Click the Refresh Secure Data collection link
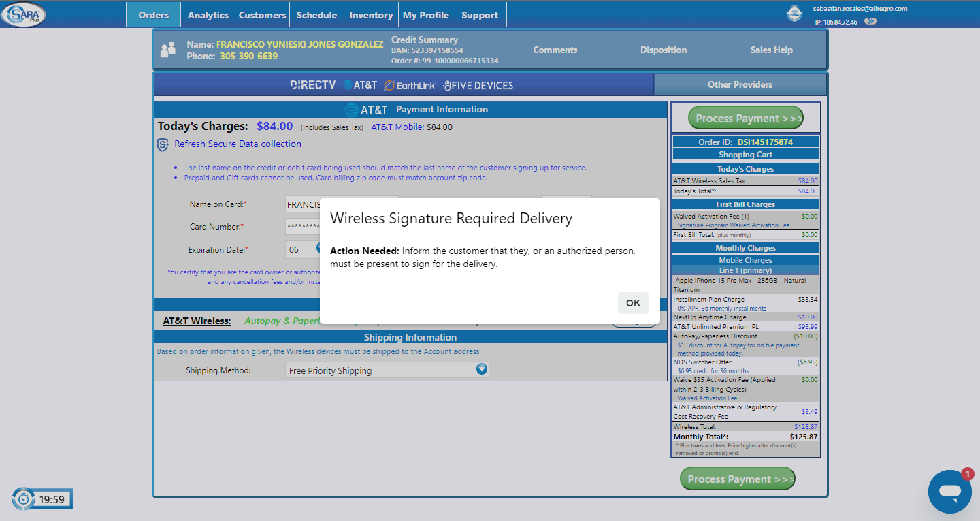The image size is (980, 521). (x=238, y=144)
